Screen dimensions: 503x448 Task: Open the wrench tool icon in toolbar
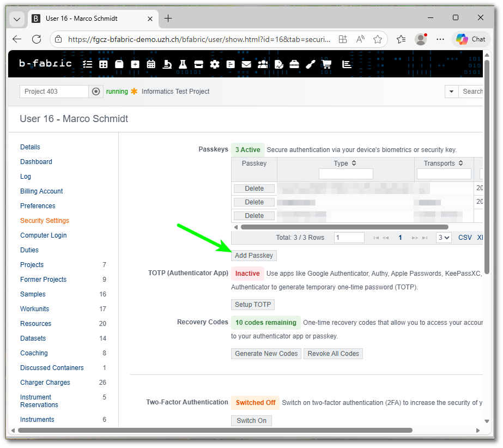coord(311,64)
